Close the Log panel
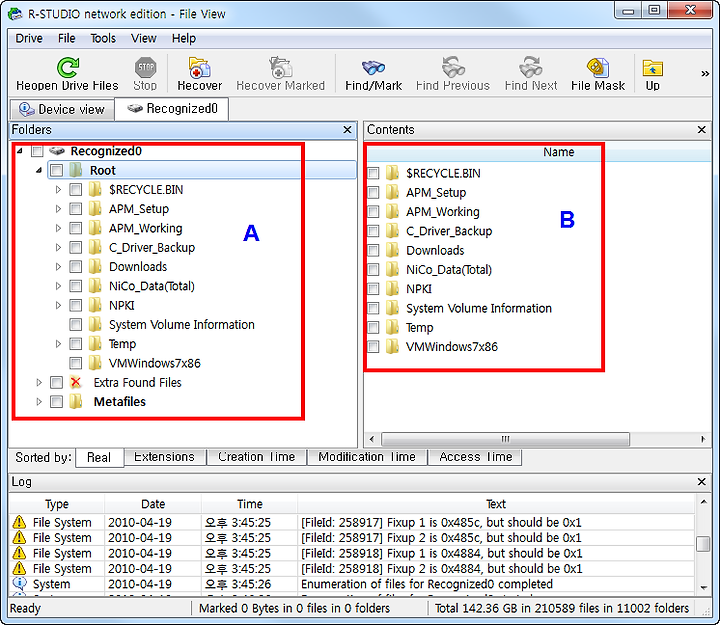 701,482
